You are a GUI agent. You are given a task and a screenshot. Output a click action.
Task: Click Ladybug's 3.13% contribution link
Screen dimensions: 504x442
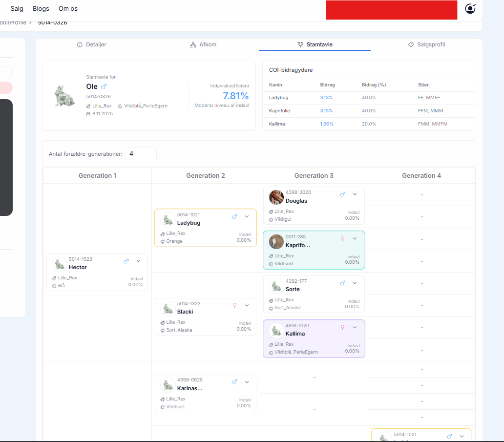point(327,98)
